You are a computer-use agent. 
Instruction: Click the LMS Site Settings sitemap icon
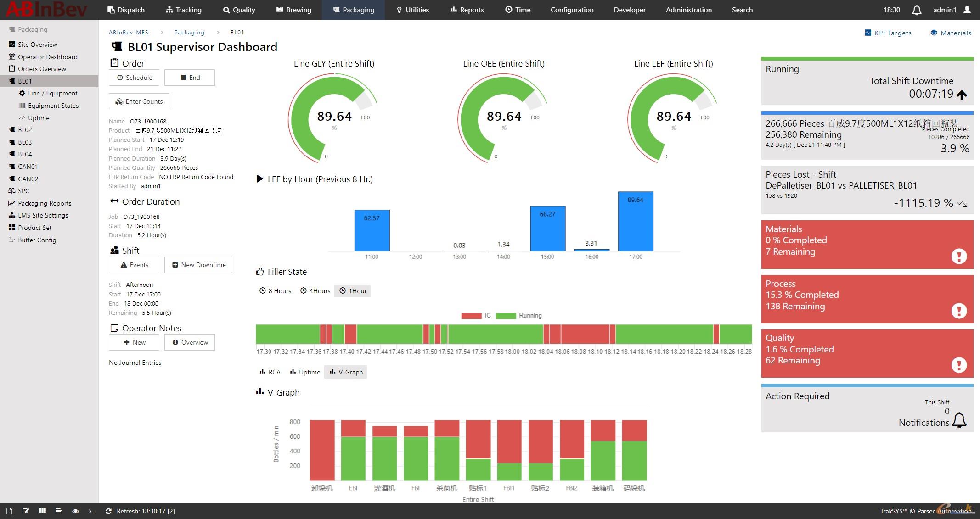(x=12, y=215)
